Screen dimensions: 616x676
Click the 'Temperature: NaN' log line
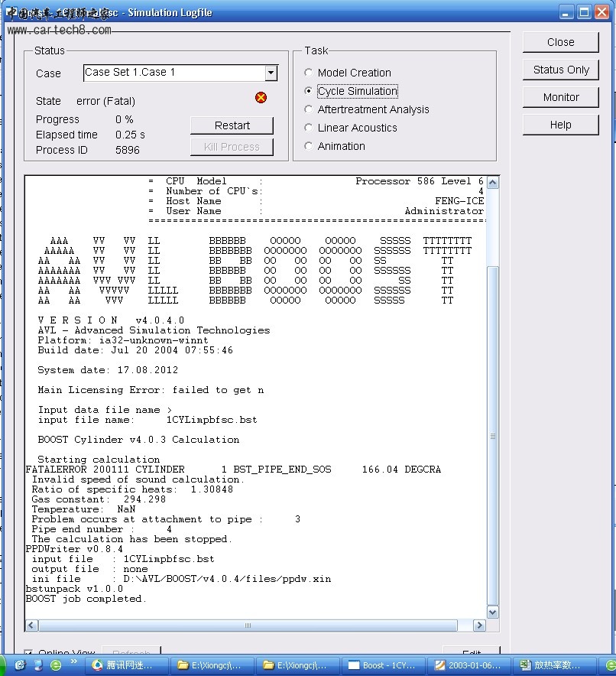tap(83, 509)
